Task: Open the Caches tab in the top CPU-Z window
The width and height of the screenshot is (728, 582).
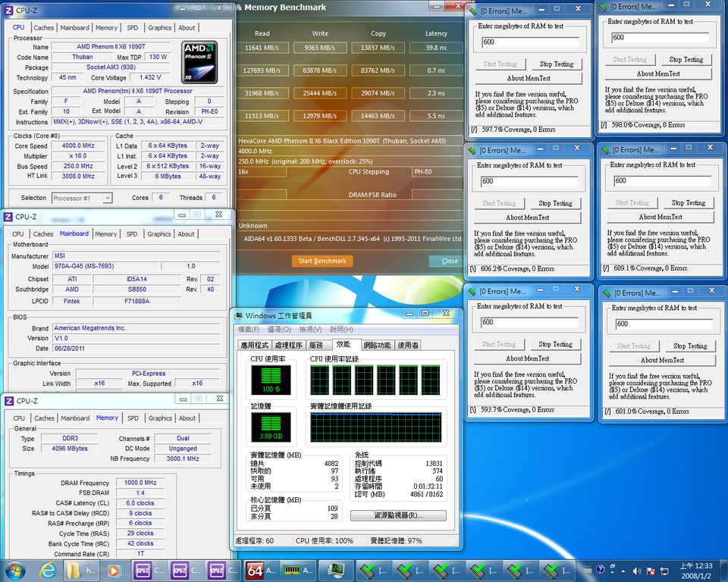Action: coord(44,28)
